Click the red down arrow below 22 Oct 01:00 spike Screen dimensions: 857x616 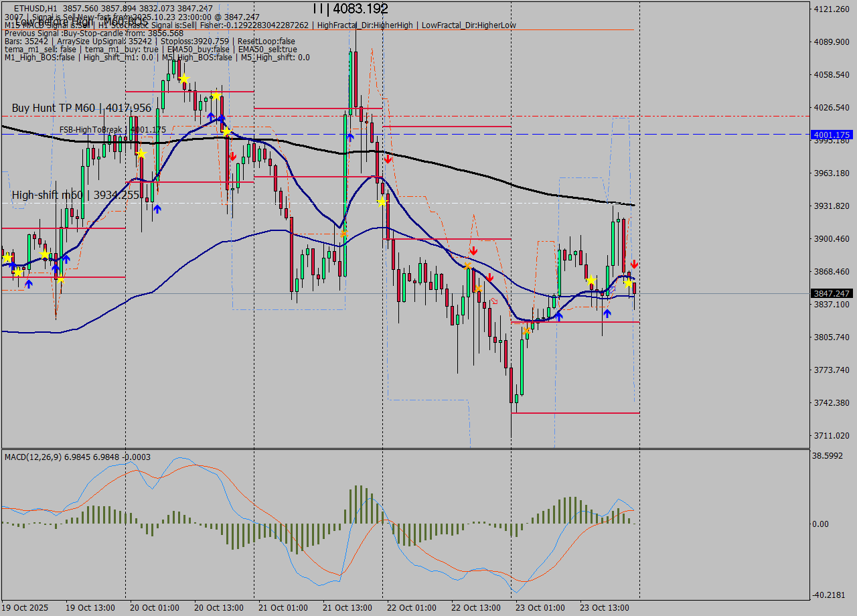pyautogui.click(x=388, y=159)
